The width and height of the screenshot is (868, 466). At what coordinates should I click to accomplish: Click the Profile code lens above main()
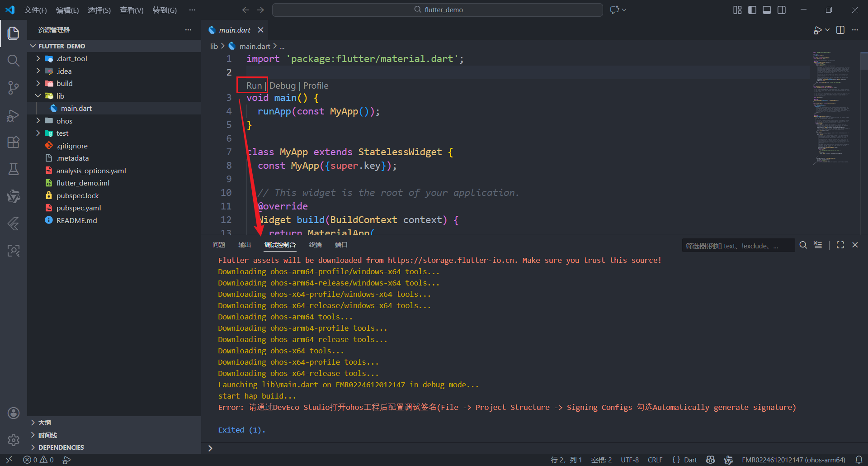click(316, 86)
